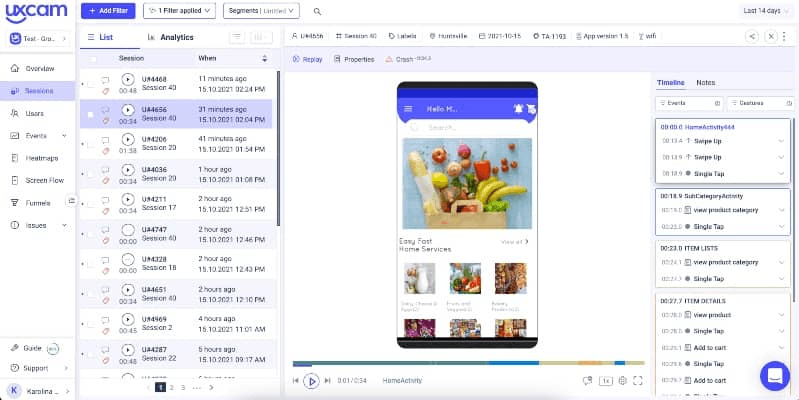Select checkbox for session U#4206
799x400 pixels.
pyautogui.click(x=91, y=145)
